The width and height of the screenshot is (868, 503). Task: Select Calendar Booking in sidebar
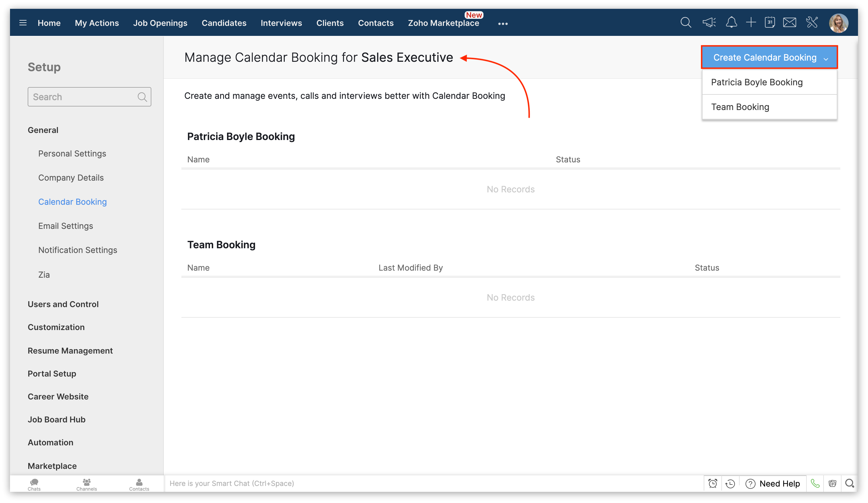(x=72, y=201)
